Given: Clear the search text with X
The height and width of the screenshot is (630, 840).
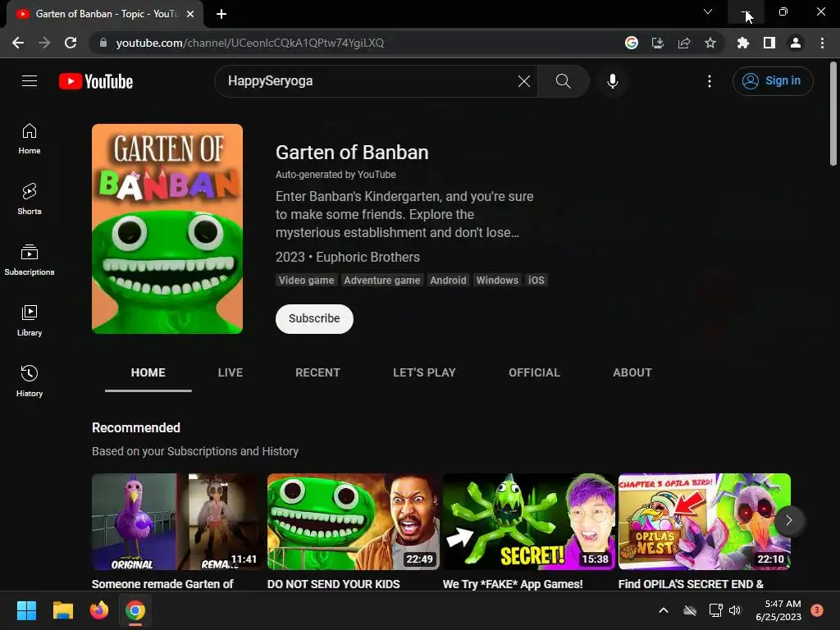Looking at the screenshot, I should pyautogui.click(x=524, y=81).
